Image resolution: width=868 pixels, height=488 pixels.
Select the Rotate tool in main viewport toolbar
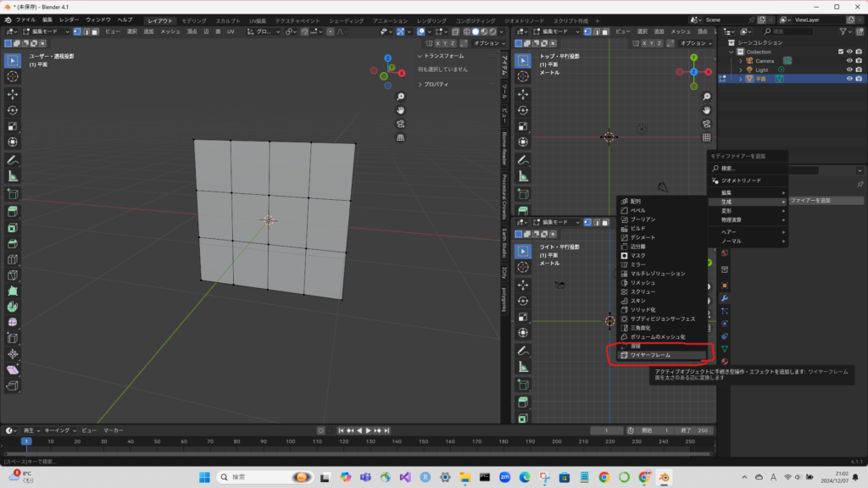13,109
